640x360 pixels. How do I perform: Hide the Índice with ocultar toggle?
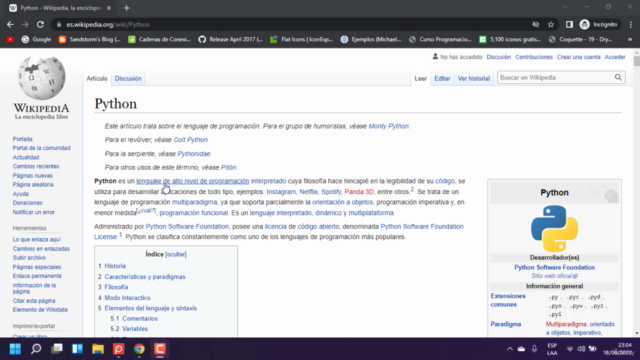point(176,254)
